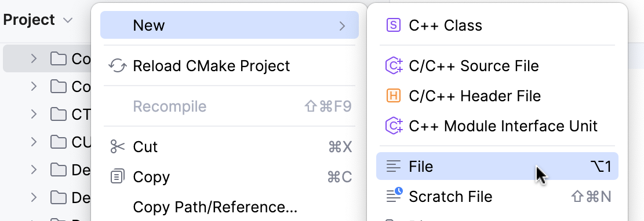Select Scratch File menu entry
Image resolution: width=644 pixels, height=221 pixels.
[x=497, y=196]
